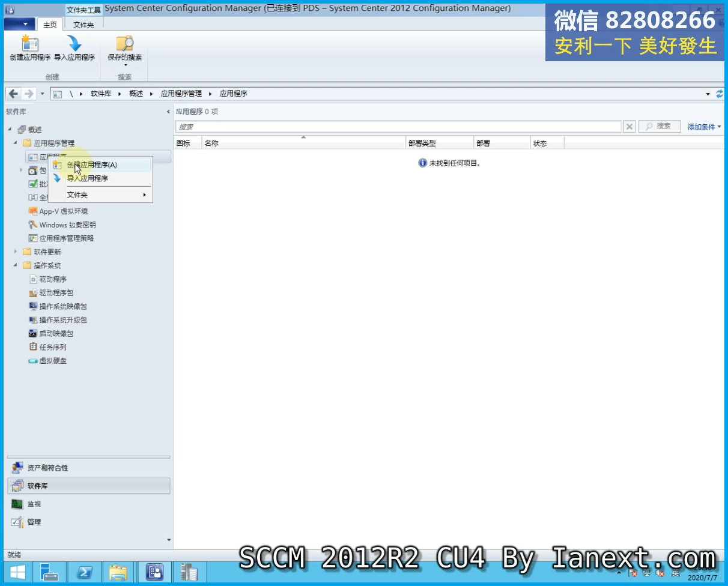Switch to the 管理 workspace

tap(88, 522)
